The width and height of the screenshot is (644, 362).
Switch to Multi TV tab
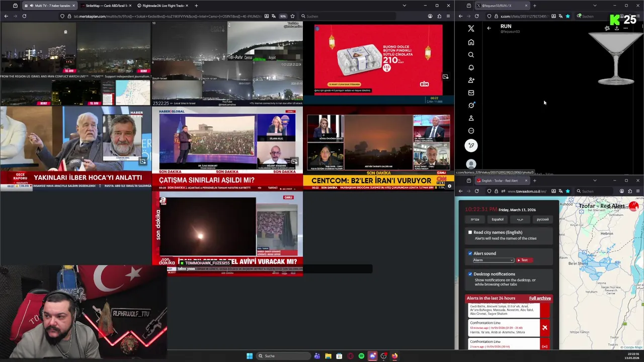point(49,6)
